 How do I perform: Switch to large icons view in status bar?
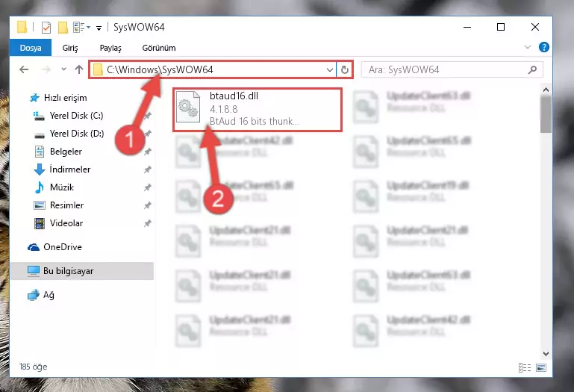click(541, 367)
